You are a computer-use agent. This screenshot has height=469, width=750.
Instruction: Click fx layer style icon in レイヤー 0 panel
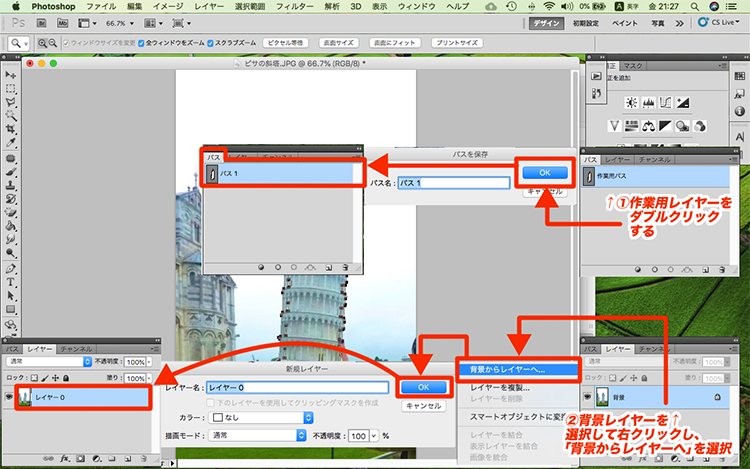coord(65,458)
